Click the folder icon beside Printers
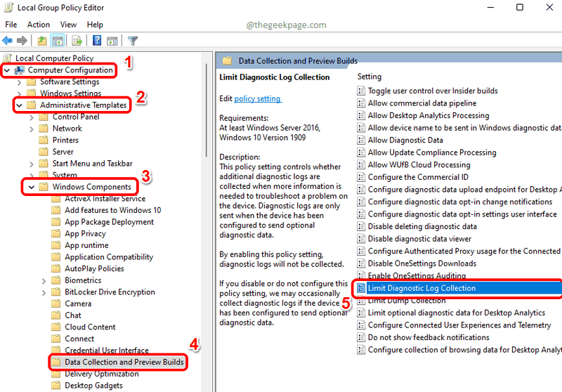This screenshot has height=392, width=562. [44, 140]
